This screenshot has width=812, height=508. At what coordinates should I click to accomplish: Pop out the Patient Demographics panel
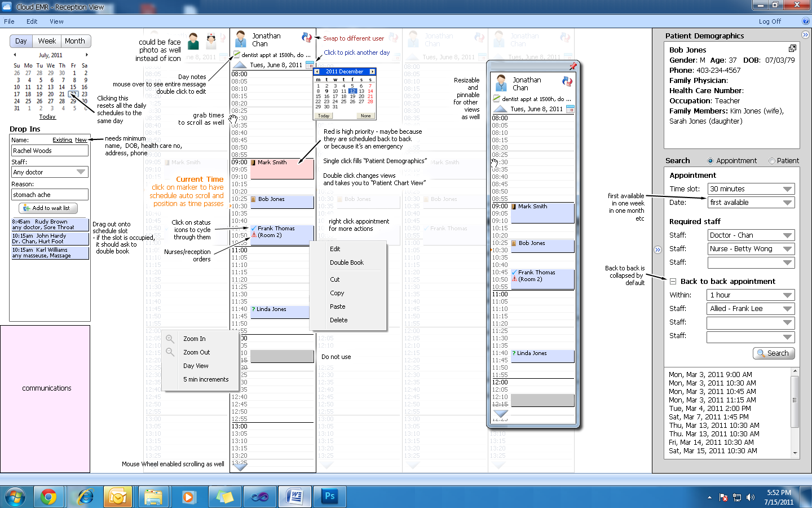[792, 49]
